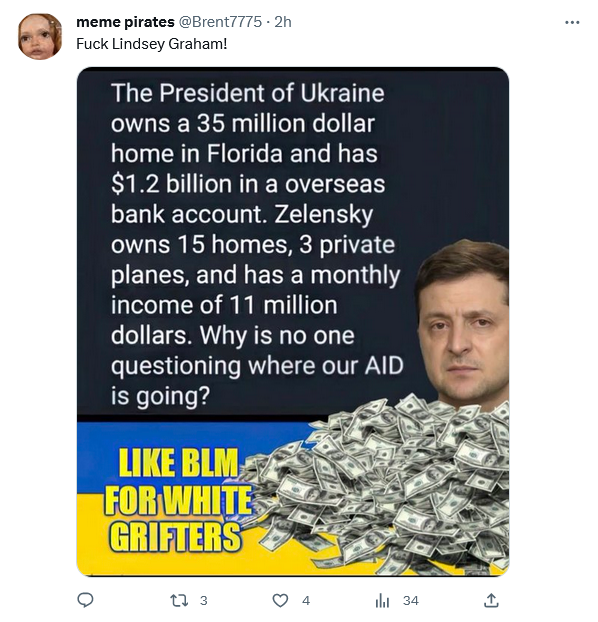This screenshot has height=622, width=598.
Task: Click the tweet text mentioning Lindsey Graham
Action: coord(152,44)
